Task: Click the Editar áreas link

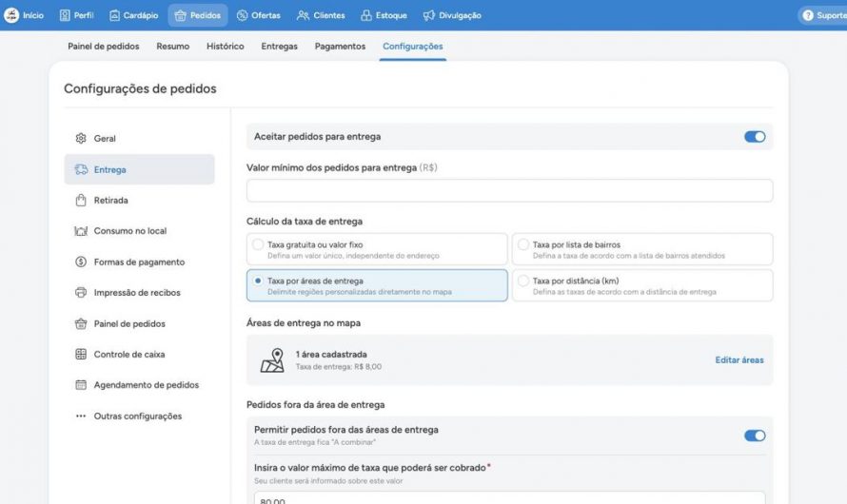Action: coord(739,359)
